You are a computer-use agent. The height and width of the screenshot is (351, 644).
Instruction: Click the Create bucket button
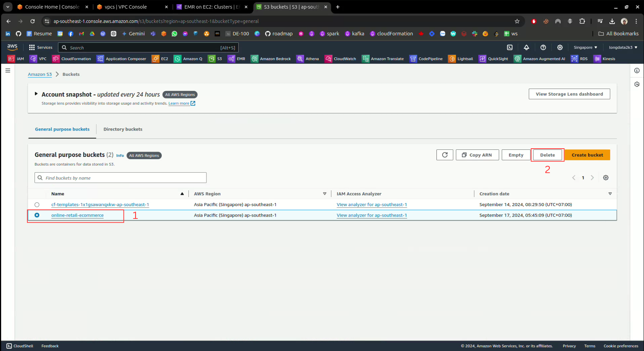coord(587,155)
